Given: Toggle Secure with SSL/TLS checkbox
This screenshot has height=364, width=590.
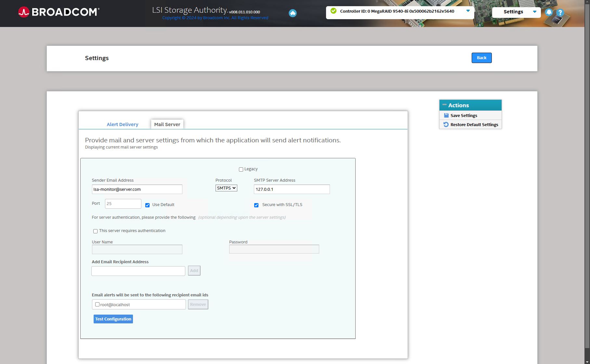Looking at the screenshot, I should click(x=256, y=205).
